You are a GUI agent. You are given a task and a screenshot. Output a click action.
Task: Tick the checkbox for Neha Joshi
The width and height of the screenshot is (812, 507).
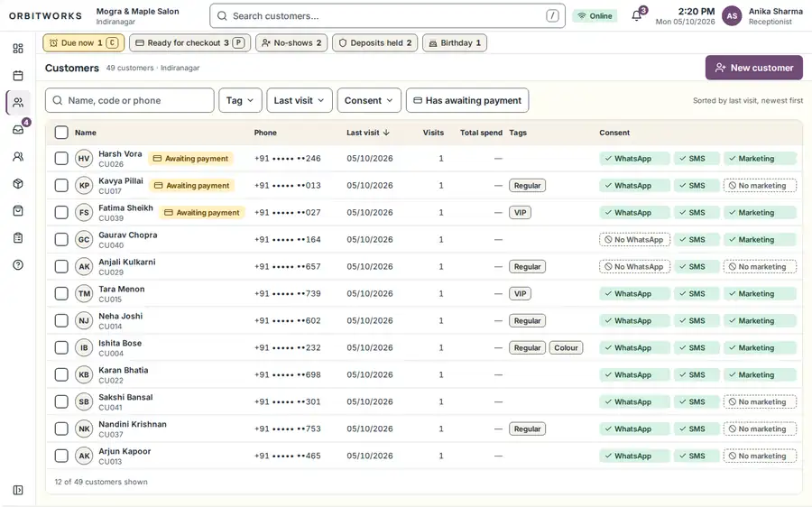(61, 320)
